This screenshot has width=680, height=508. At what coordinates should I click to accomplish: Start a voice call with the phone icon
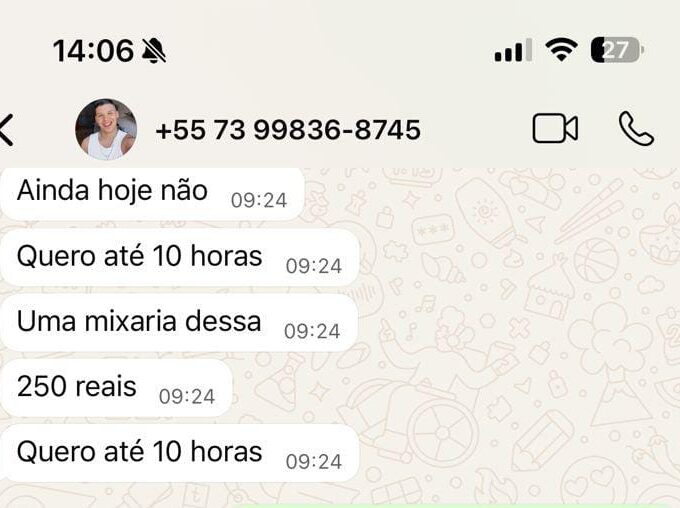(x=636, y=128)
